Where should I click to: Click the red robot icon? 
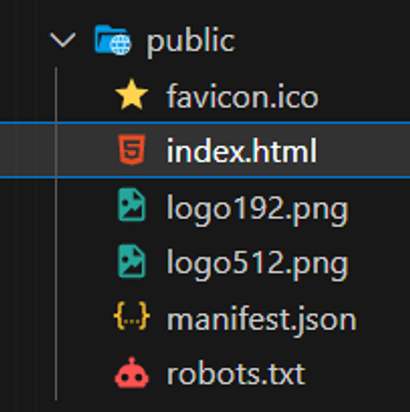pos(132,373)
